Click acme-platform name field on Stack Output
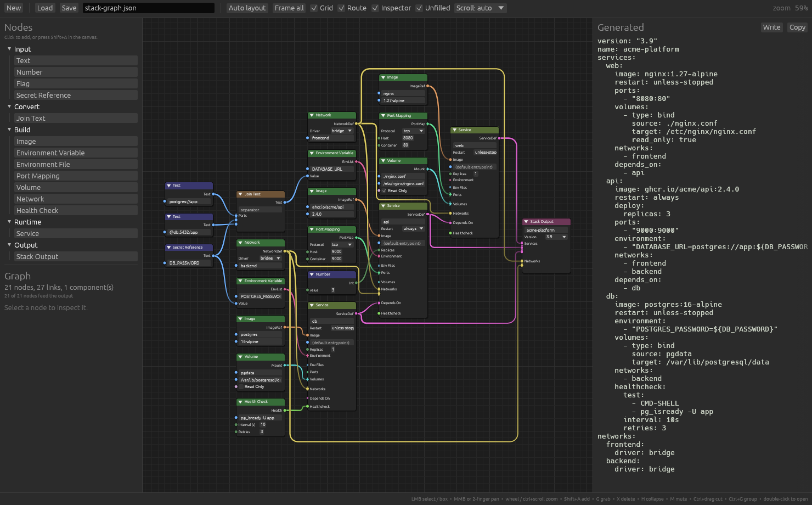The height and width of the screenshot is (505, 812). click(x=546, y=230)
